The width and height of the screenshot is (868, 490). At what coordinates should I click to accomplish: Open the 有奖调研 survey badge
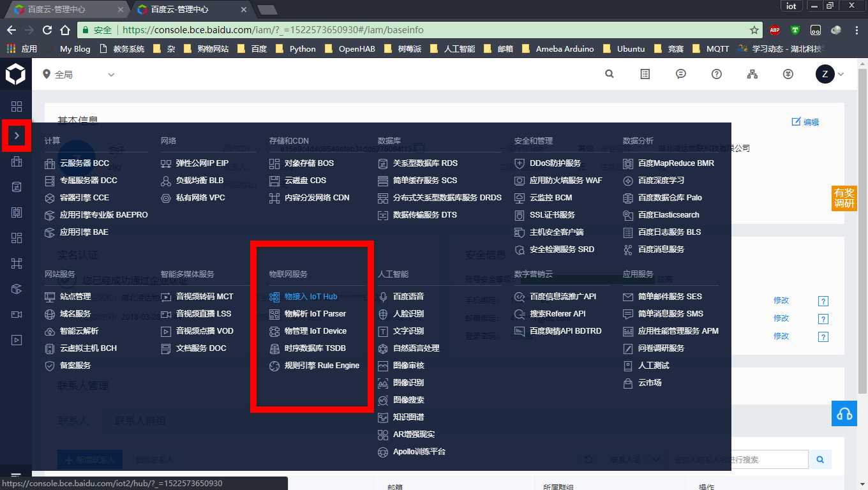pyautogui.click(x=844, y=198)
